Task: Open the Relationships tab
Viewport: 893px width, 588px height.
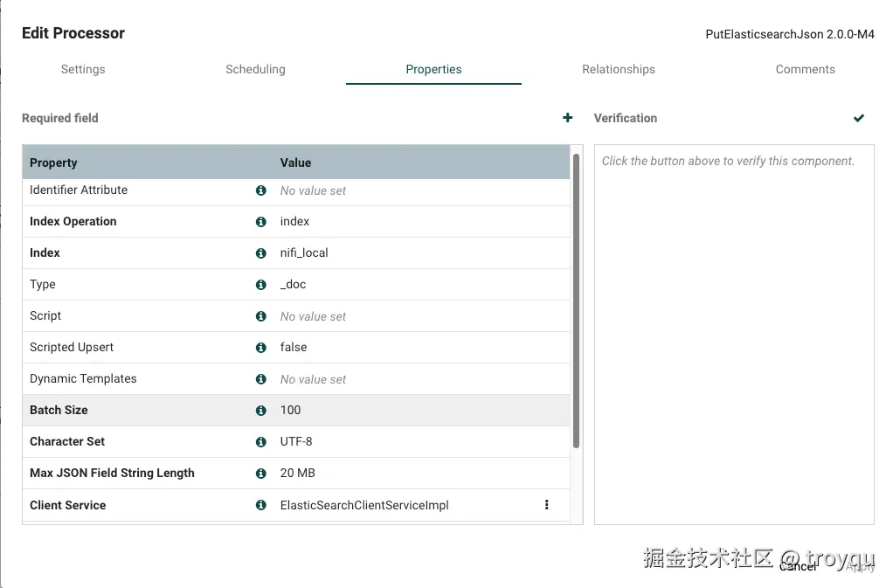Action: (x=619, y=70)
